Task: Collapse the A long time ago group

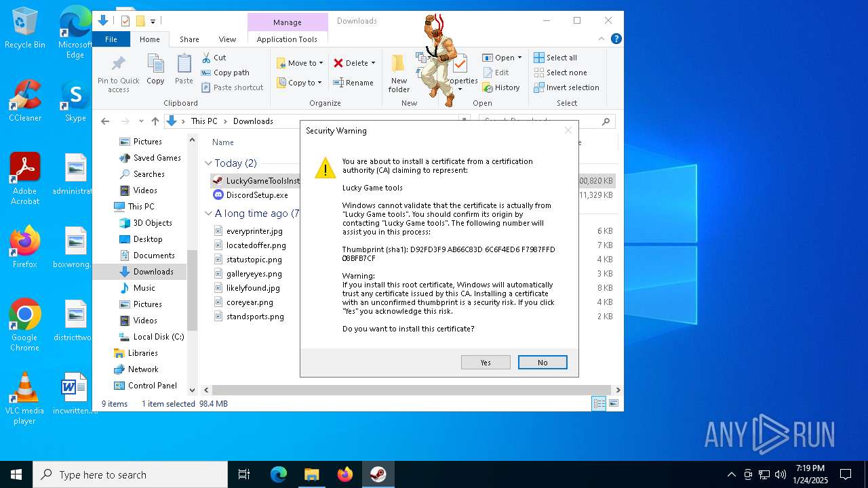Action: point(209,213)
